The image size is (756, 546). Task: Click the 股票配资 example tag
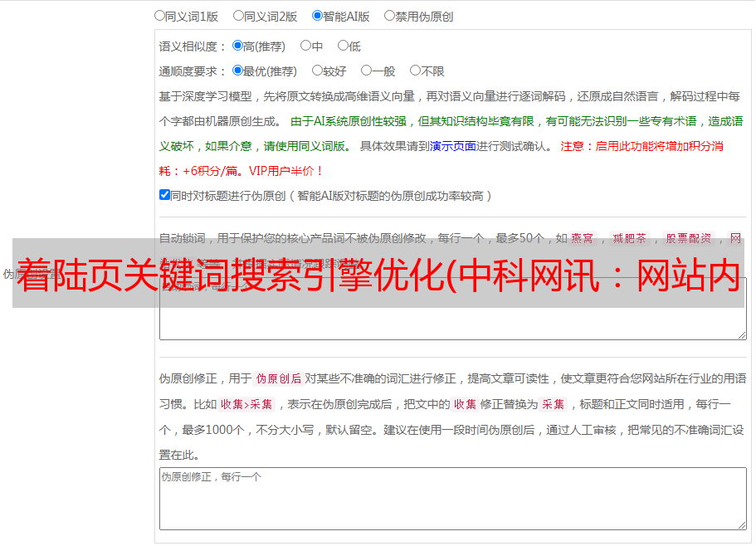tap(689, 238)
